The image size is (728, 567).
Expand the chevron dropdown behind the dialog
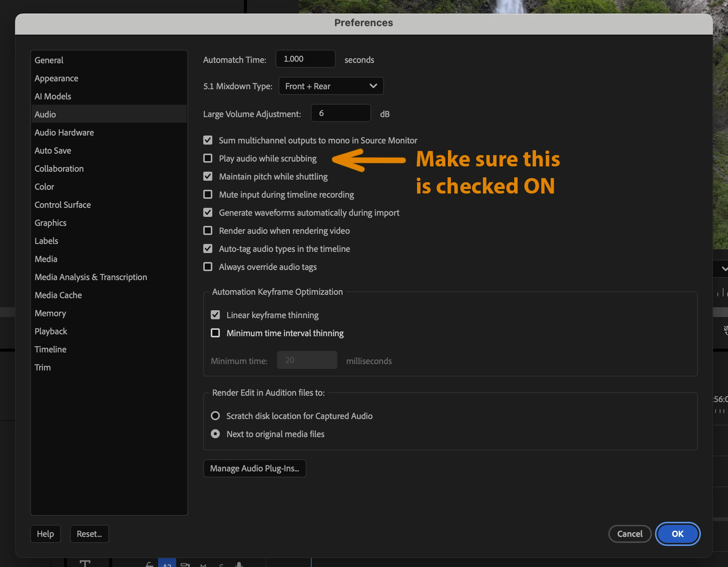724,269
